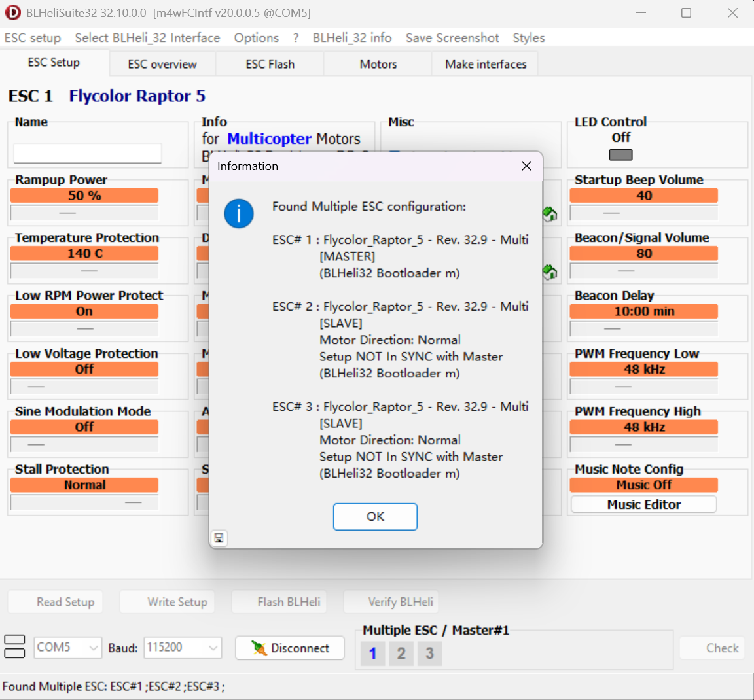Minimize the BLHeliSuite32 window
This screenshot has height=700, width=754.
point(641,13)
